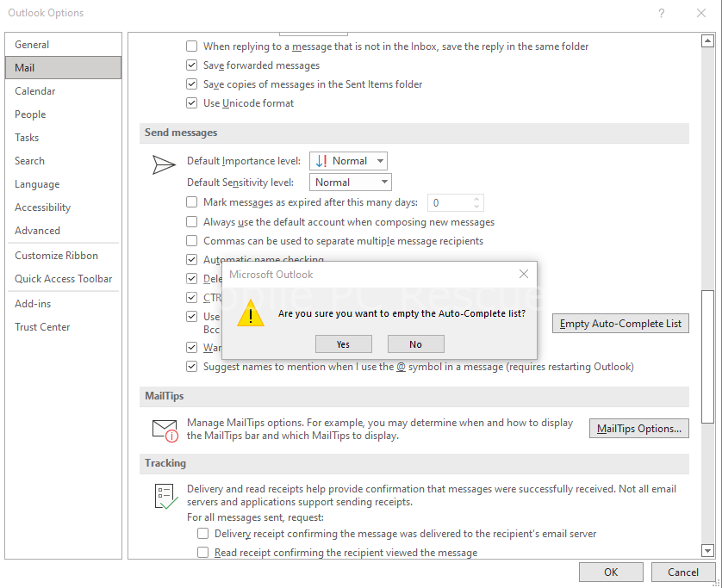722x588 pixels.
Task: Open Trust Center category
Action: (x=42, y=327)
